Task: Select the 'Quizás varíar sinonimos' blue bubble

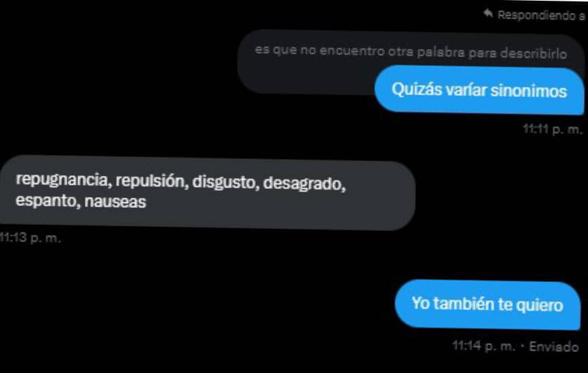Action: point(479,90)
